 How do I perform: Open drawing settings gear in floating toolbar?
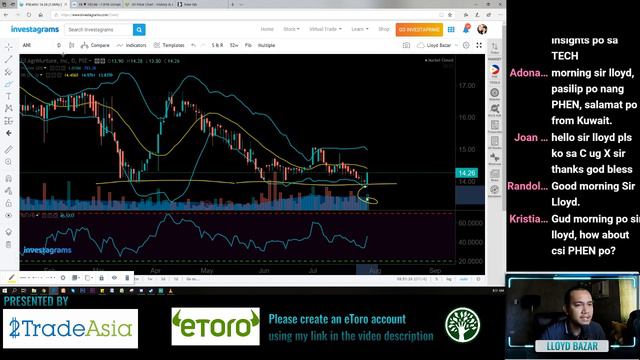point(63,278)
